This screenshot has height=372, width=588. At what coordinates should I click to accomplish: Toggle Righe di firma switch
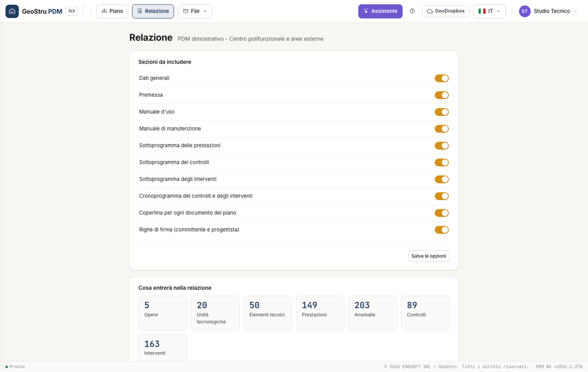[441, 230]
